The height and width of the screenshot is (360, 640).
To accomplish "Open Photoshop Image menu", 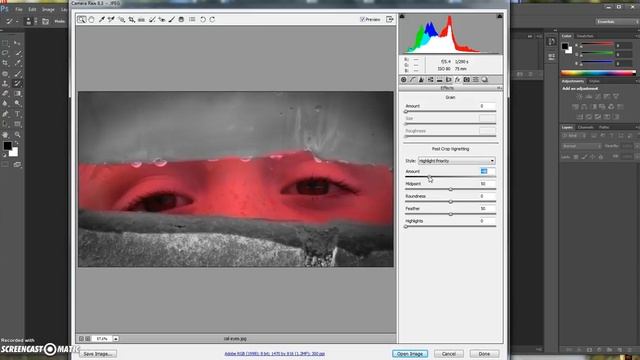I will pos(48,9).
